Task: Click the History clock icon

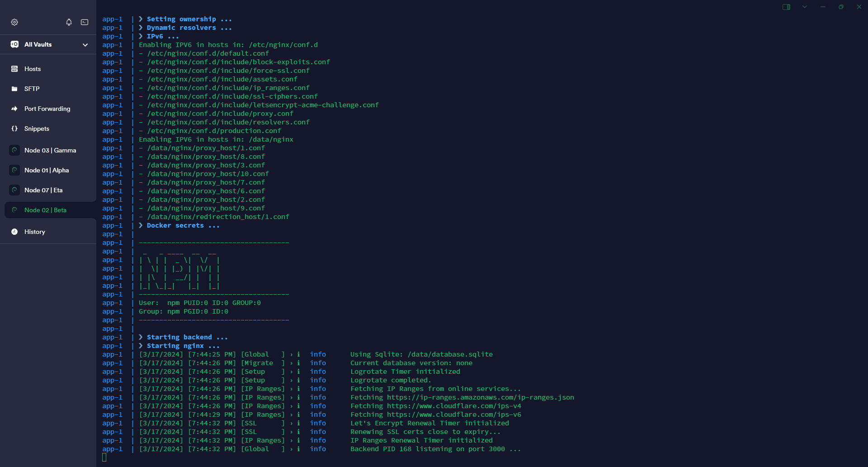Action: point(14,232)
